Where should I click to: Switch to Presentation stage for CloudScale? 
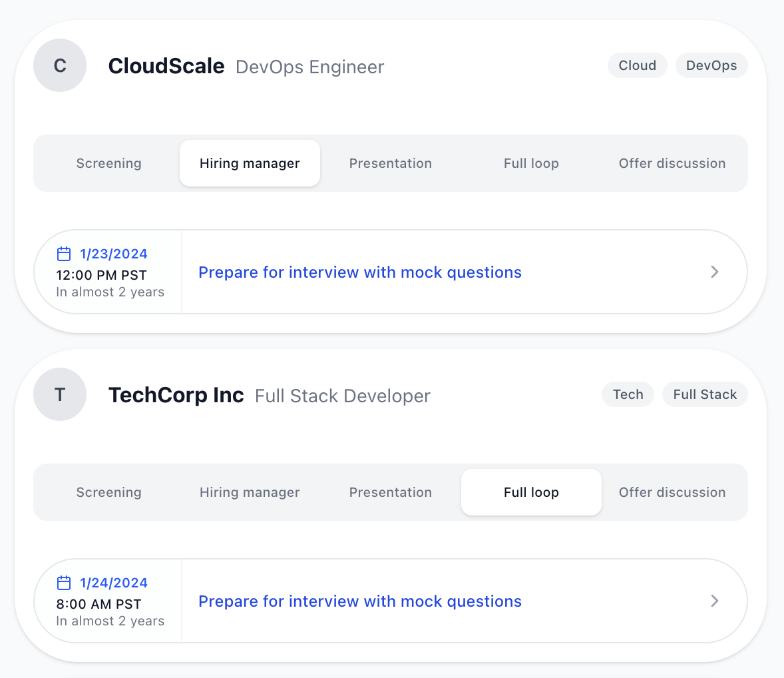391,163
